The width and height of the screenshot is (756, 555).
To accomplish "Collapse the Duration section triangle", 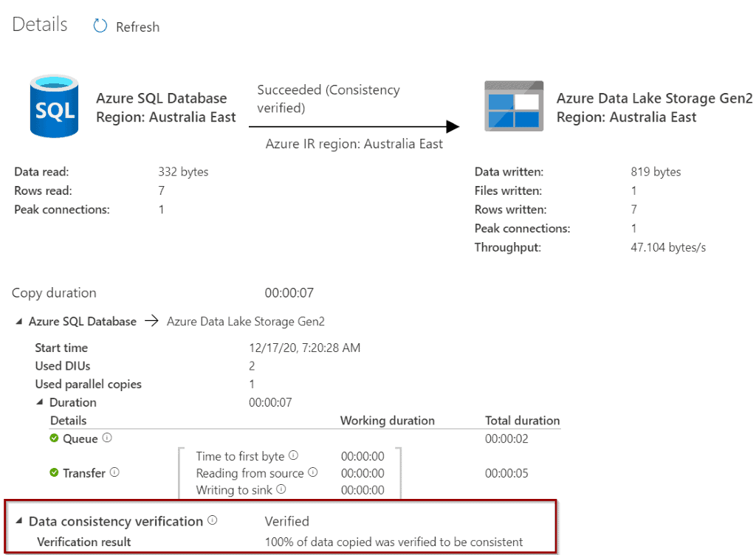I will 39,403.
